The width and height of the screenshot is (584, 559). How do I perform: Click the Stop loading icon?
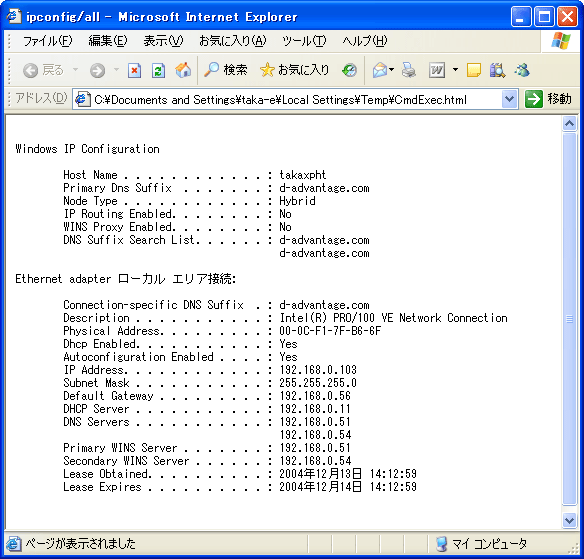click(x=134, y=70)
